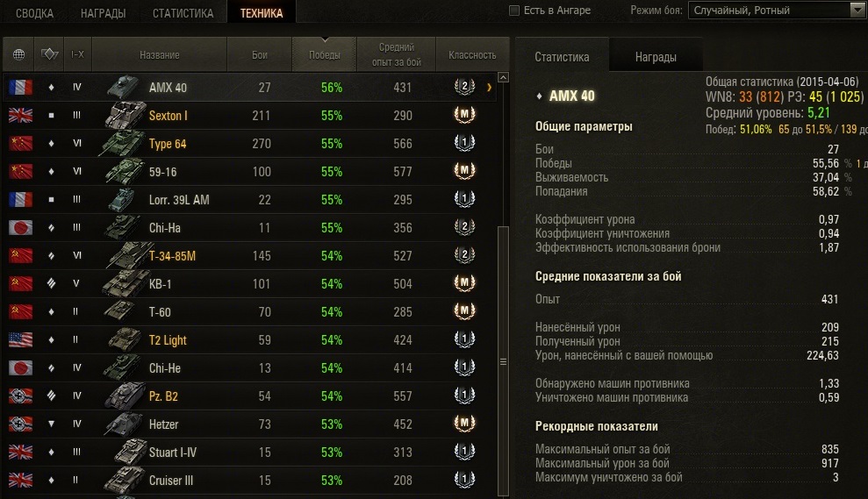Switch to the СВОДКА tab
Viewport: 868px width, 499px height.
click(x=34, y=13)
